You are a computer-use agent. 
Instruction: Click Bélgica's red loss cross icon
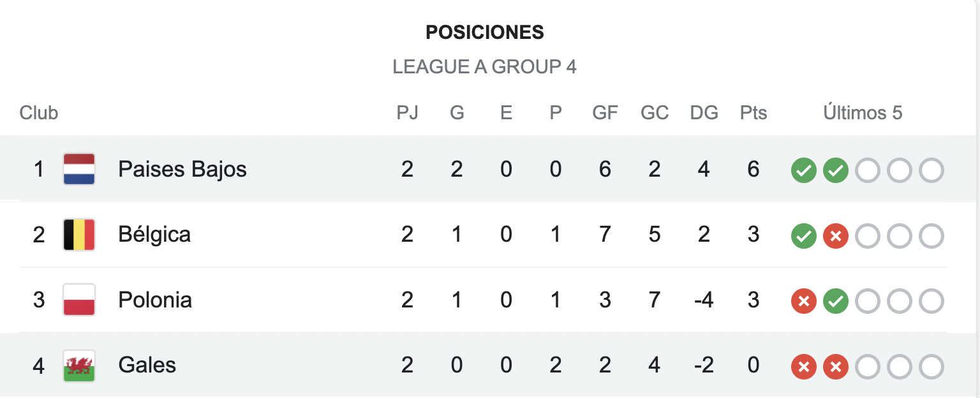click(x=836, y=237)
